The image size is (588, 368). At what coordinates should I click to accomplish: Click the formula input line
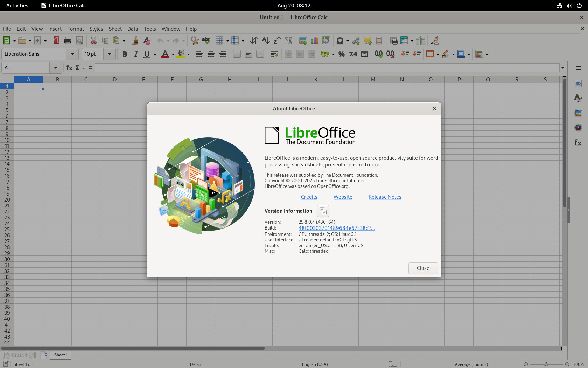[327, 68]
